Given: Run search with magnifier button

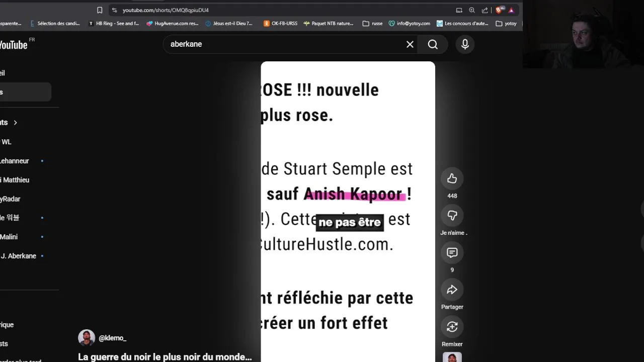Looking at the screenshot, I should click(433, 44).
